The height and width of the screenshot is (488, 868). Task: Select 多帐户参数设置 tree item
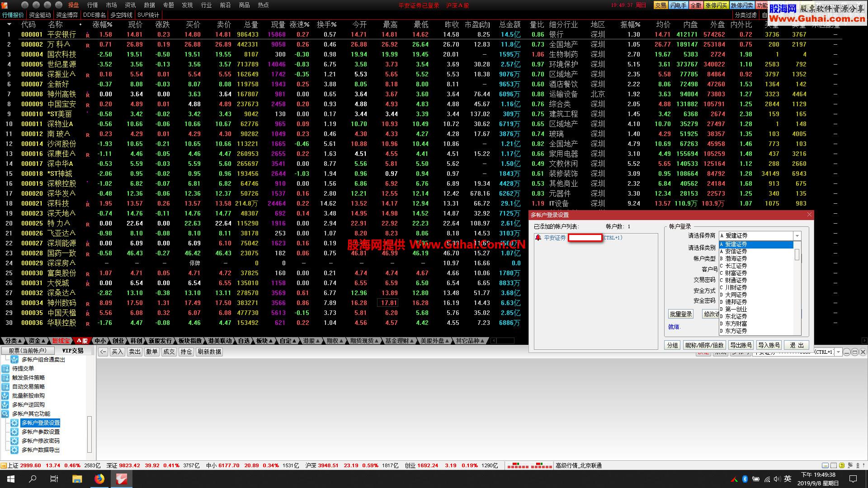[x=40, y=432]
